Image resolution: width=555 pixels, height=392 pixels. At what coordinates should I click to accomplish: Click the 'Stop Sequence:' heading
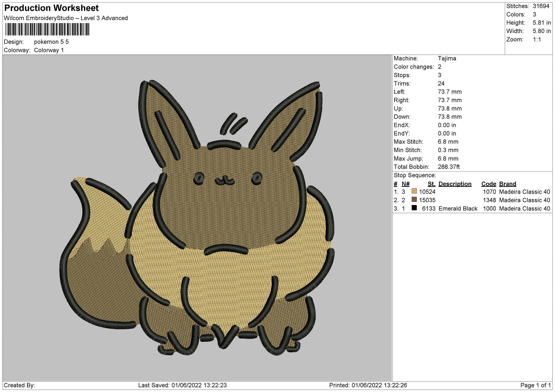coord(415,175)
